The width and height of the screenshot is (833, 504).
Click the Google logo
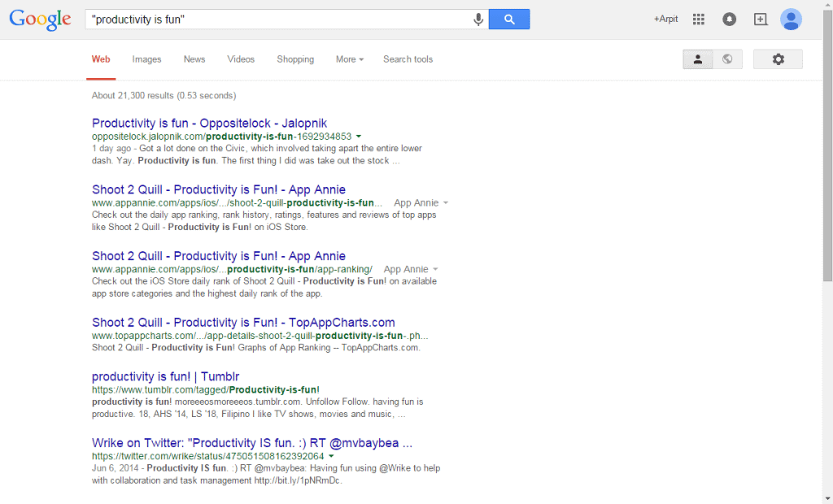(x=39, y=20)
